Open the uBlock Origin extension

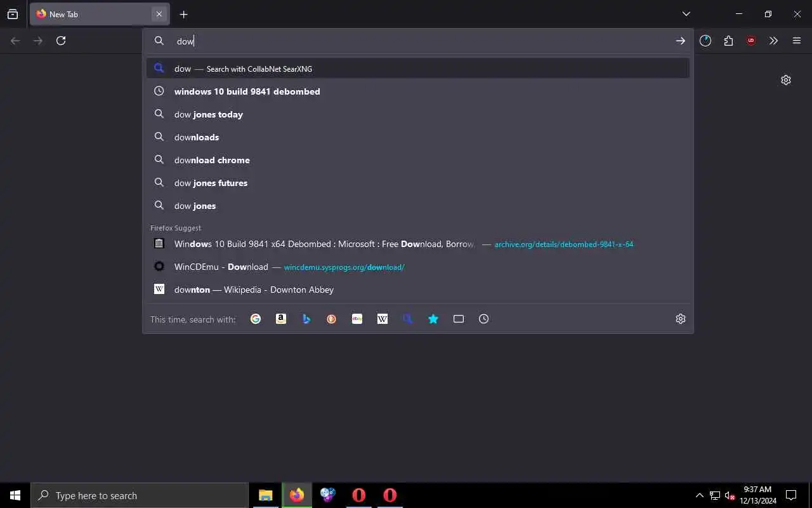point(751,41)
